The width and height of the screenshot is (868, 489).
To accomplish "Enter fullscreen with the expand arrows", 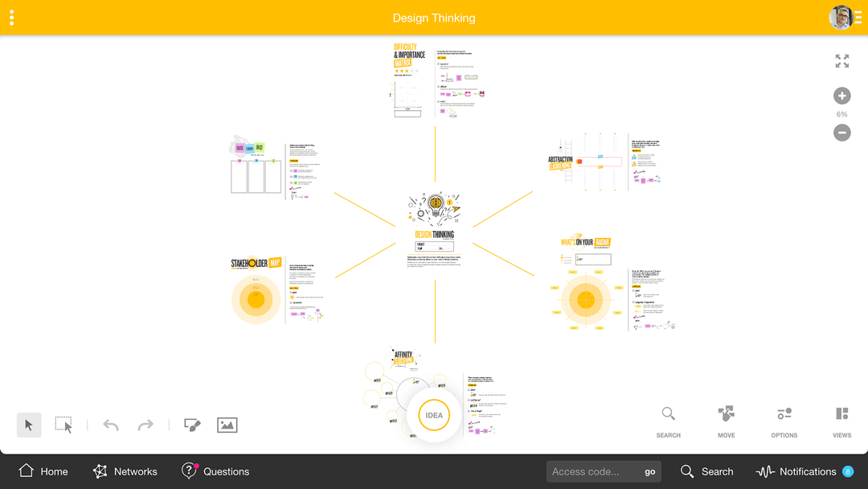I will (x=841, y=61).
